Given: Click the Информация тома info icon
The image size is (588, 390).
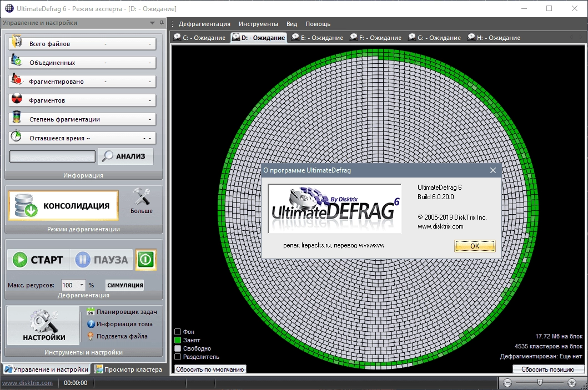Looking at the screenshot, I should [91, 324].
